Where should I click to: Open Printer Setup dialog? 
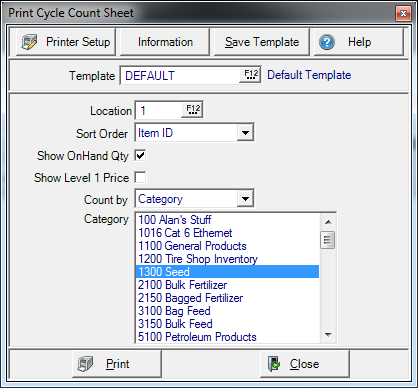tap(66, 42)
